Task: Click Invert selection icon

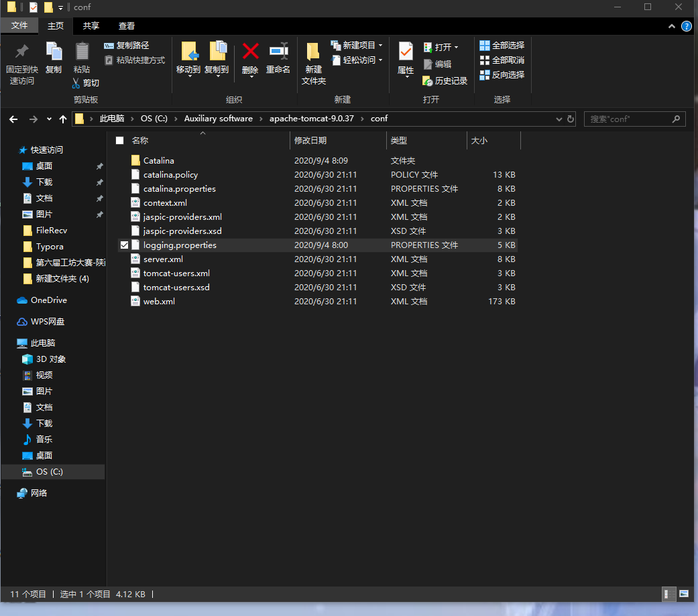Action: pyautogui.click(x=484, y=75)
